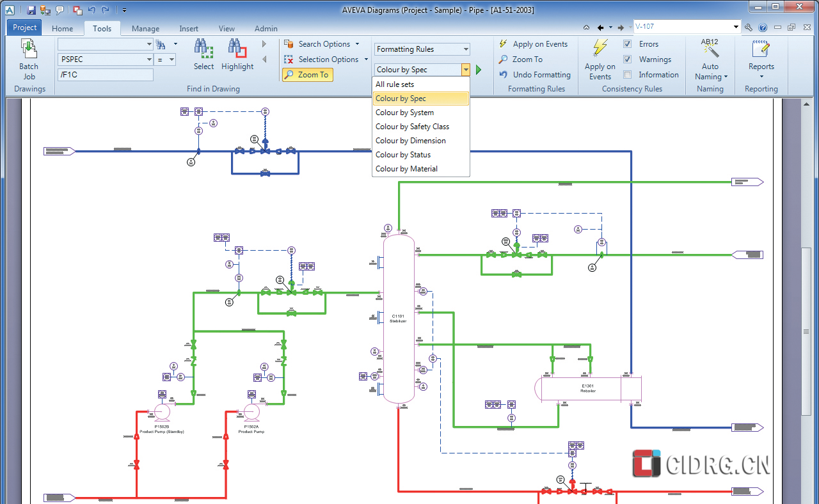Screen dimensions: 819x504
Task: Click the wrench settings icon
Action: coord(749,28)
